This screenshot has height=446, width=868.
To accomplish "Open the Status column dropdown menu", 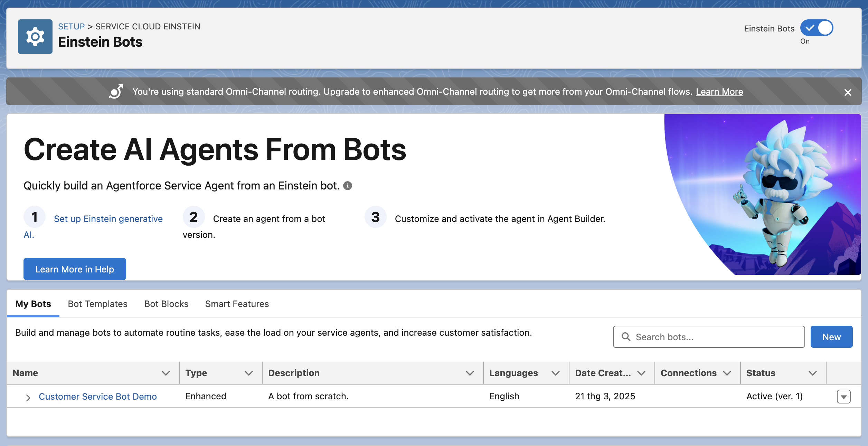I will coord(813,373).
